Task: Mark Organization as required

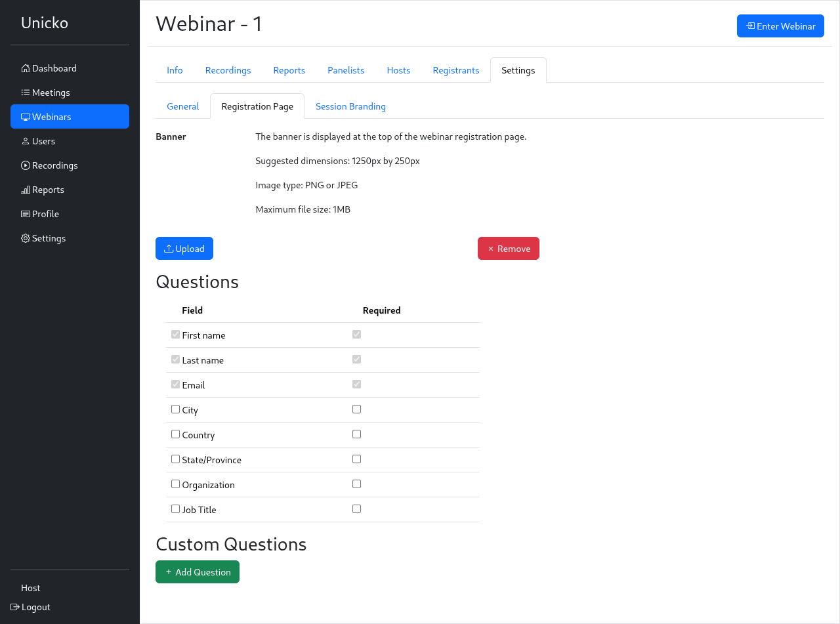Action: pyautogui.click(x=356, y=484)
